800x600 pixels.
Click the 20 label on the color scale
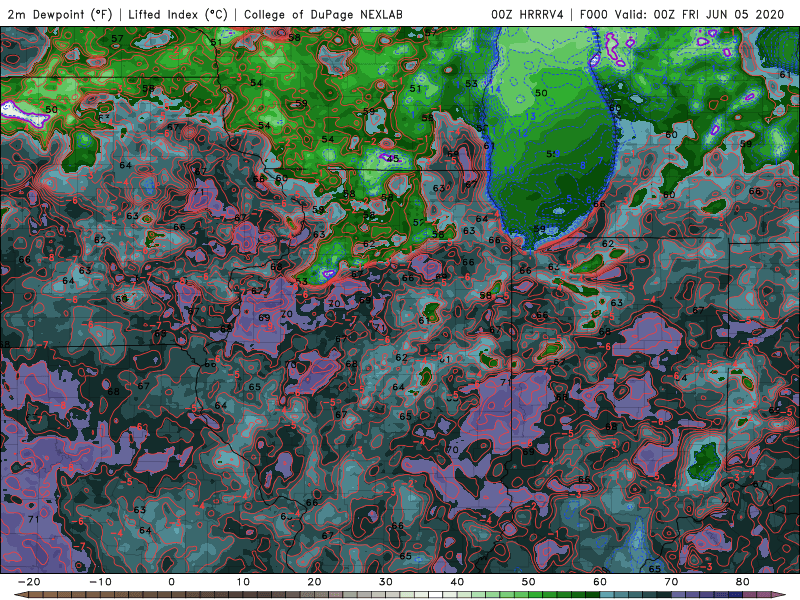pos(314,582)
